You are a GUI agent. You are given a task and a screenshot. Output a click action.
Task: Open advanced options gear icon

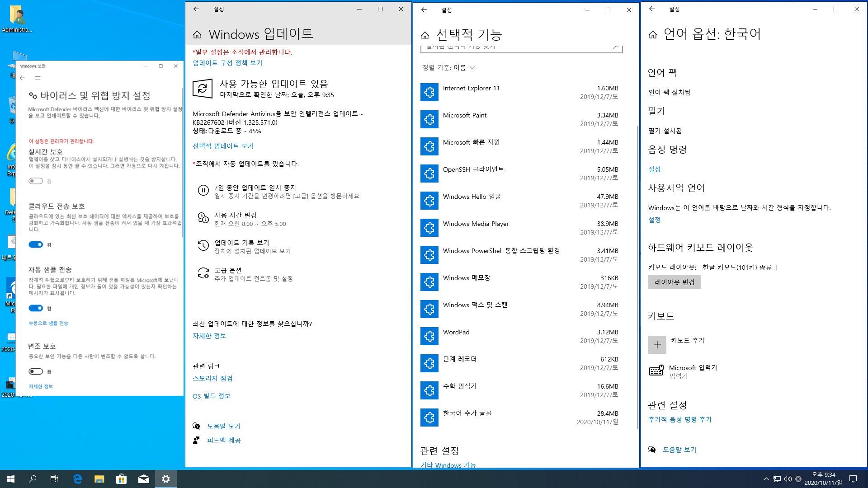click(x=203, y=273)
